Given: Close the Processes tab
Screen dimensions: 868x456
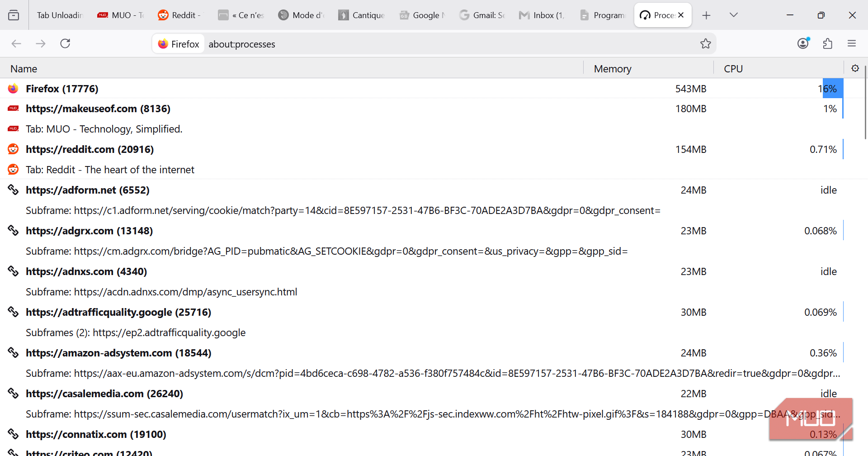Looking at the screenshot, I should tap(681, 15).
